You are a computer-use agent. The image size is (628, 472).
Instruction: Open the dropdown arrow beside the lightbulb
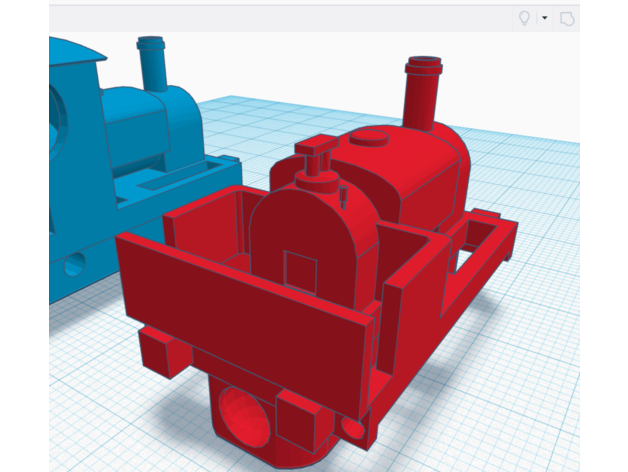coord(545,18)
